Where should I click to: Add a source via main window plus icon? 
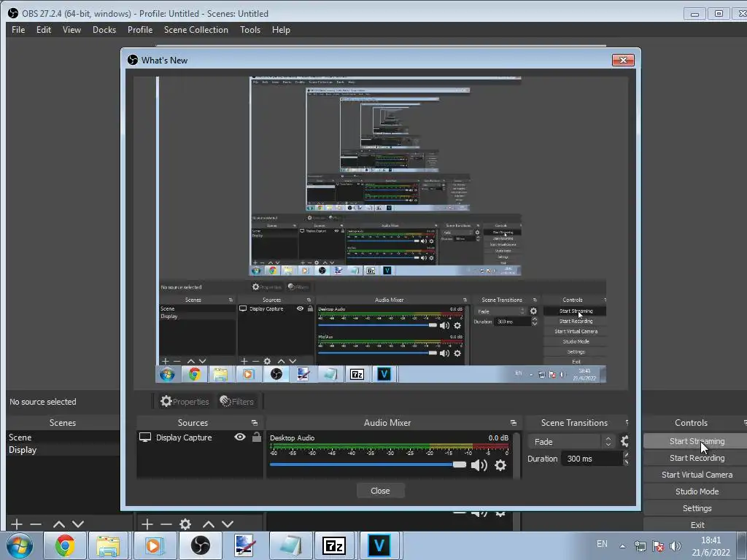click(x=147, y=524)
